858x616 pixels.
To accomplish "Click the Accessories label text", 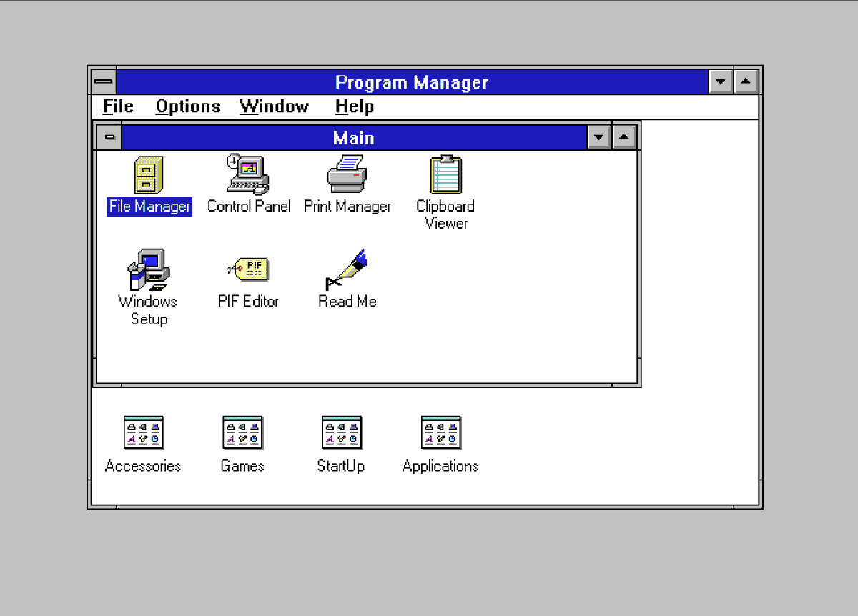I will tap(143, 466).
